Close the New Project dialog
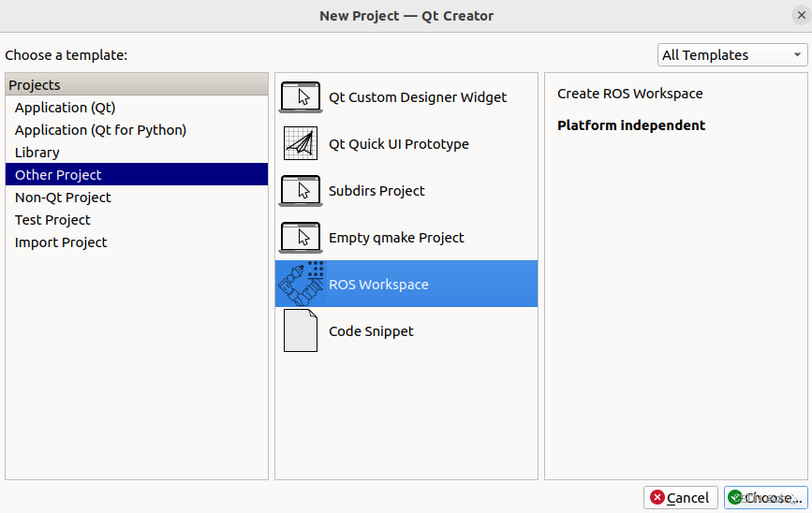 coord(801,16)
